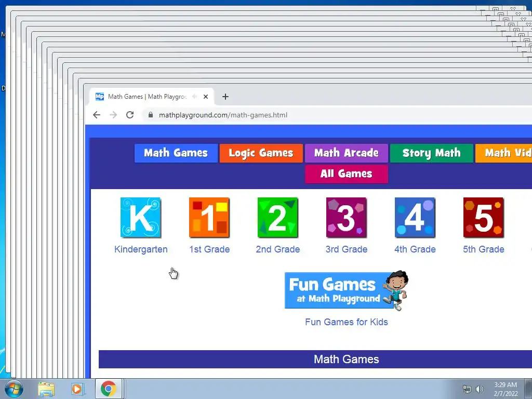Image resolution: width=532 pixels, height=399 pixels.
Task: Follow the Kindergarten text link
Action: pos(141,249)
